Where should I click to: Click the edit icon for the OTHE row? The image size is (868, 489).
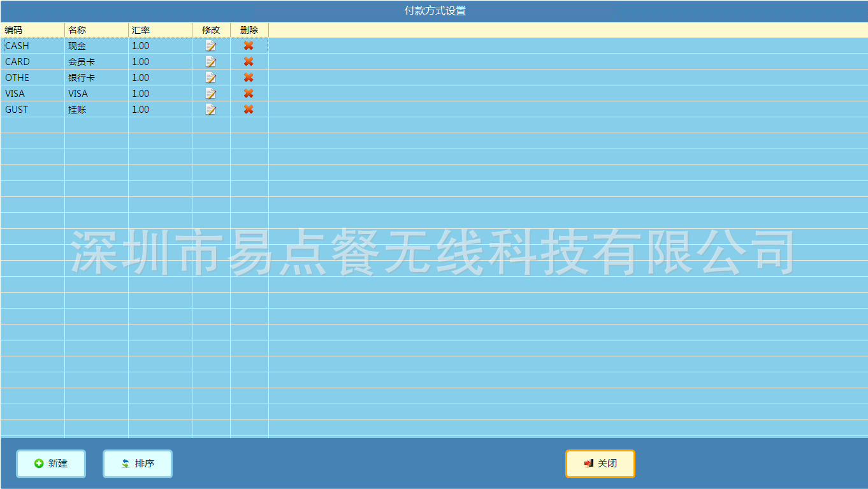(x=211, y=78)
